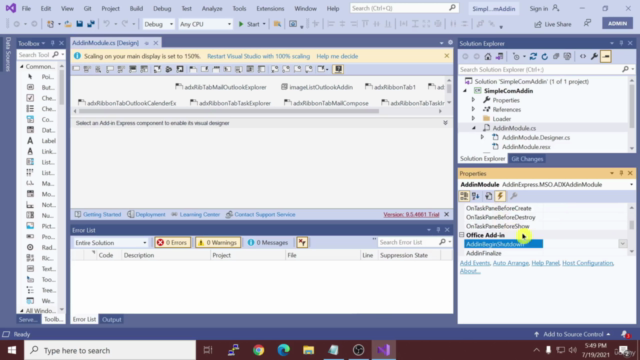
Task: Collapse the Office Add-in category
Action: pos(462,235)
